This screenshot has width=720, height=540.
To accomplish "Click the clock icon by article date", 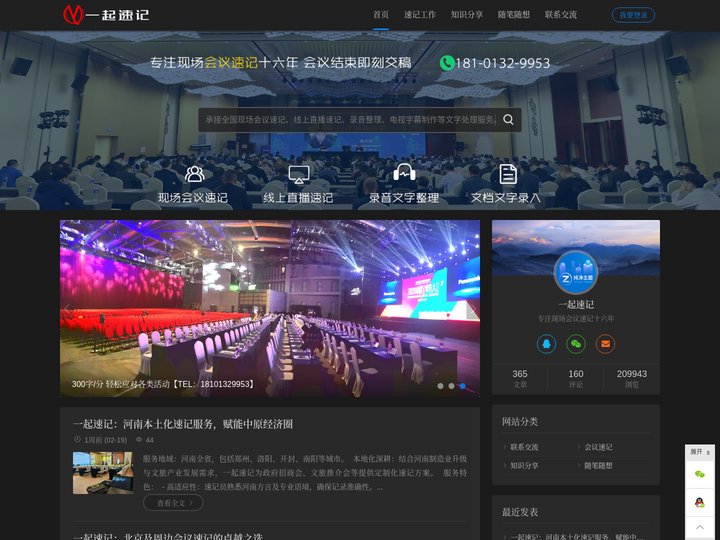I will click(x=77, y=439).
